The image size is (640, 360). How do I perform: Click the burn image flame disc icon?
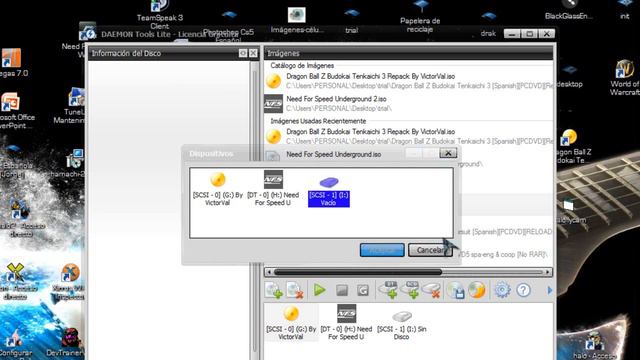coord(477,290)
